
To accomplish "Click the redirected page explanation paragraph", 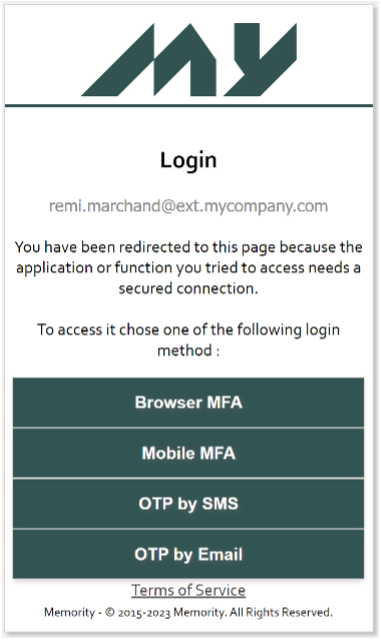I will point(188,268).
